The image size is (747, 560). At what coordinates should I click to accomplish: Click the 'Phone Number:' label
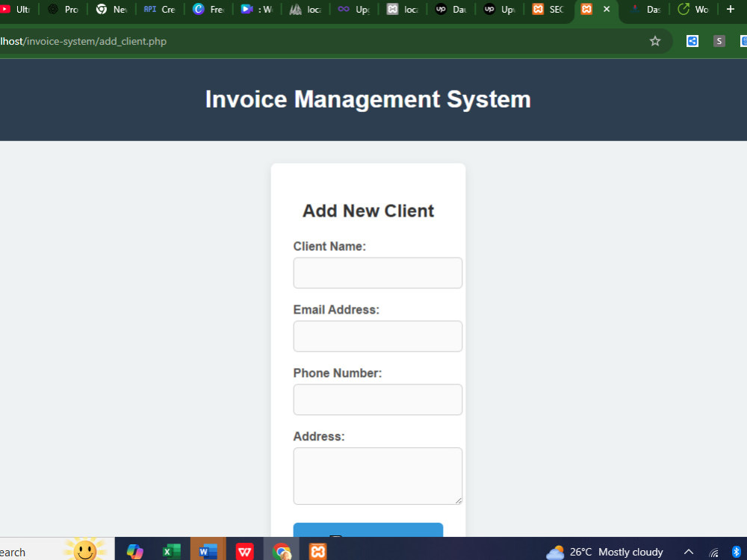(338, 373)
